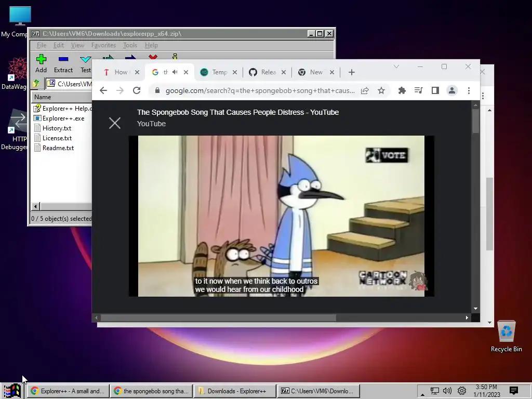Click Chrome page vertical scrollbar down arrow
This screenshot has width=532, height=399.
(475, 309)
